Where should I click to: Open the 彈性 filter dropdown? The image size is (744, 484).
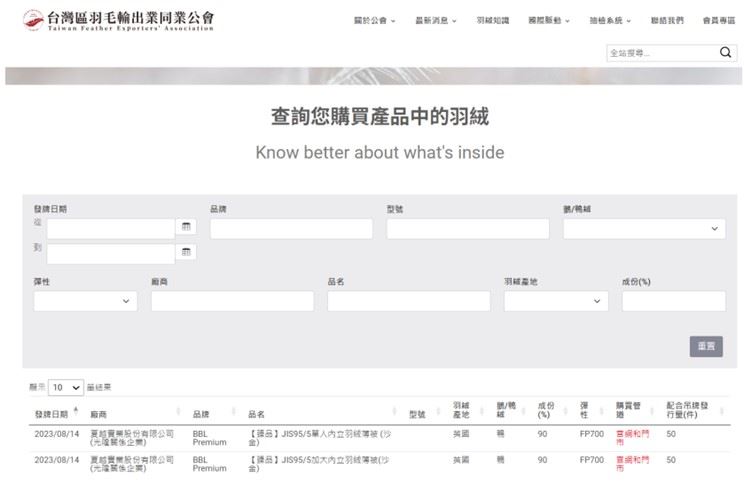click(x=85, y=301)
